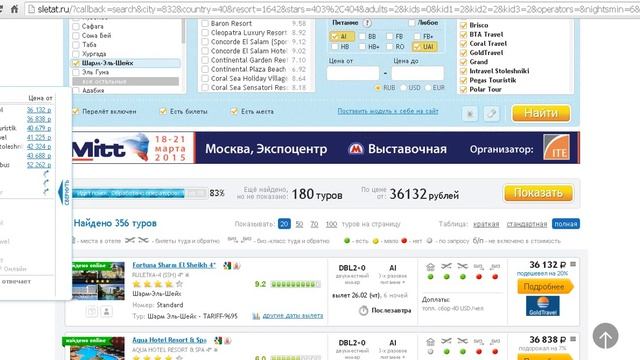Check the Baron Resort hotel checkbox
The height and width of the screenshot is (360, 640).
point(205,24)
